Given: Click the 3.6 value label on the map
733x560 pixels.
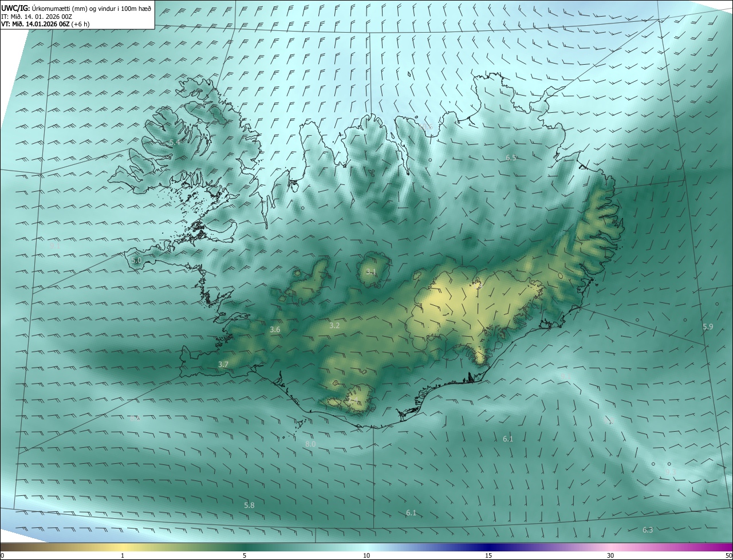Looking at the screenshot, I should [275, 329].
